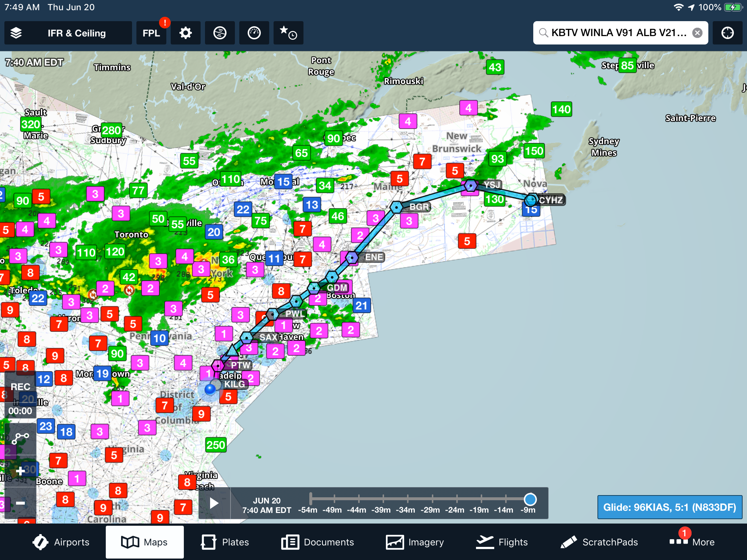Tap the blue 21 marker near Boston
This screenshot has width=747, height=560.
coord(361,306)
